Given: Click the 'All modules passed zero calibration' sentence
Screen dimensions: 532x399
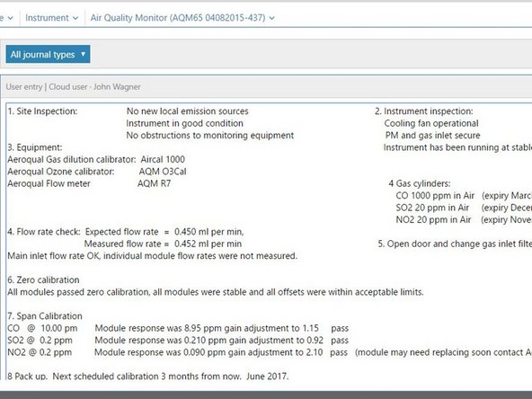Looking at the screenshot, I should click(216, 292).
